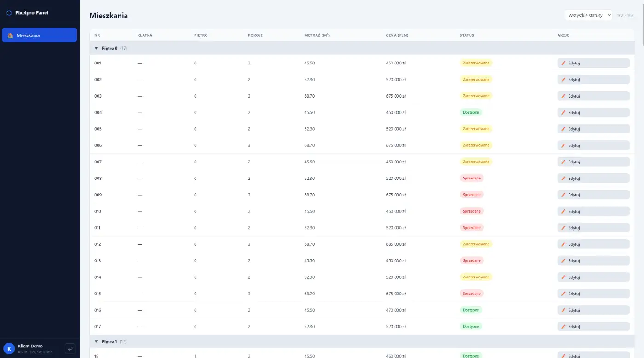The height and width of the screenshot is (358, 644).
Task: Collapse the Piętro 0 group
Action: click(96, 48)
